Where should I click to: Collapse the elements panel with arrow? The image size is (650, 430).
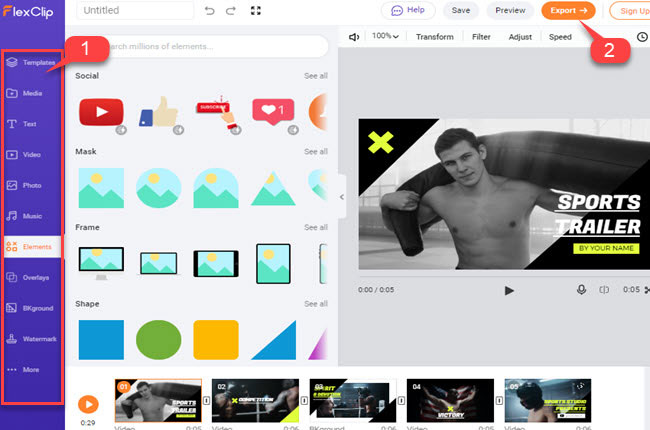tap(341, 197)
